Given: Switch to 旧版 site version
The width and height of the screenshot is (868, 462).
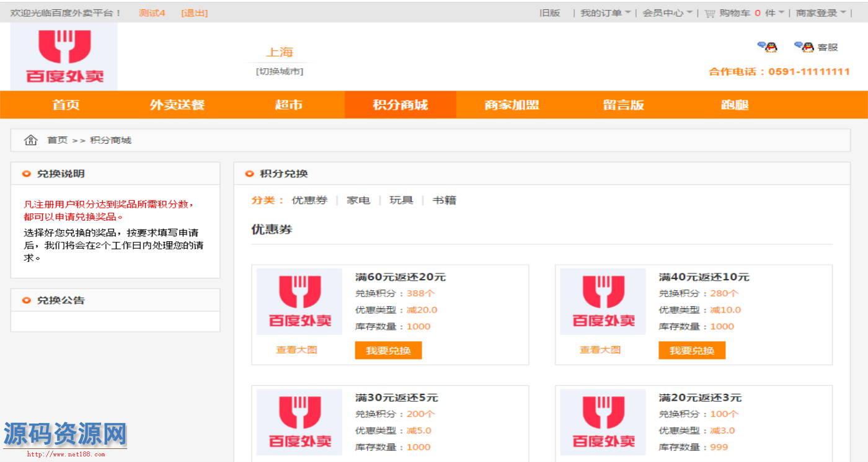Looking at the screenshot, I should (x=550, y=13).
